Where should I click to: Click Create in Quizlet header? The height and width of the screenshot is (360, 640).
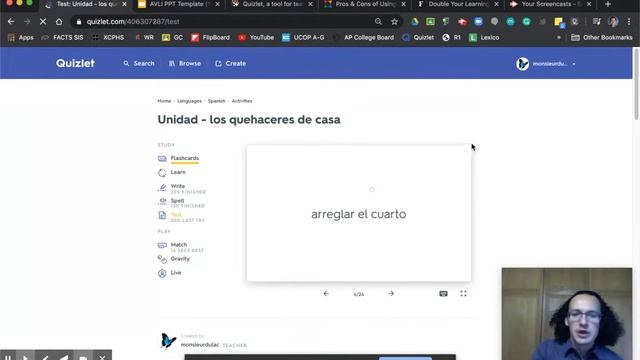pyautogui.click(x=231, y=64)
